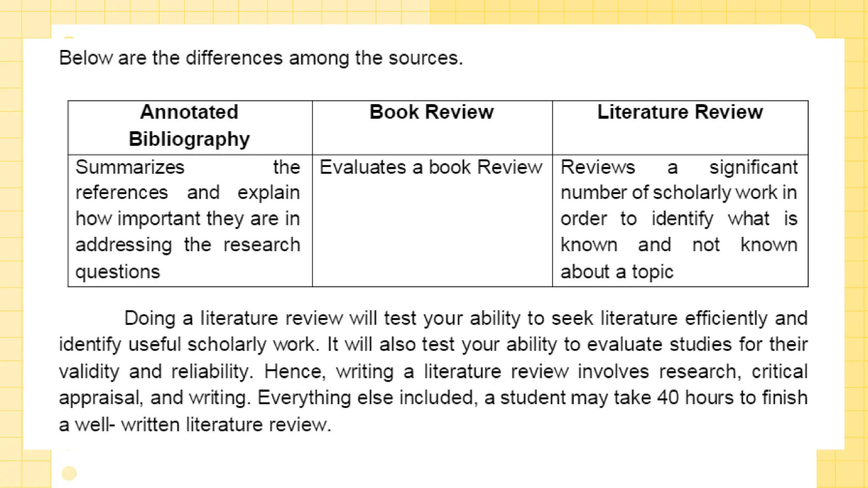This screenshot has height=488, width=868.
Task: Click the cell starting 'Reviews a significant number'
Action: pos(680,220)
